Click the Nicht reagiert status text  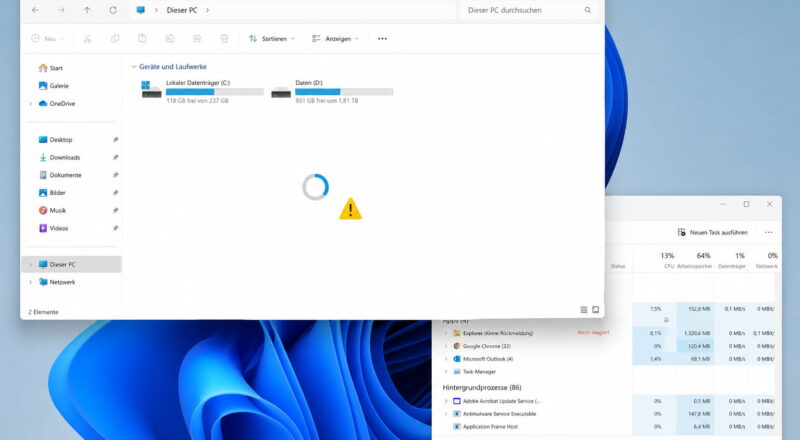pos(593,333)
